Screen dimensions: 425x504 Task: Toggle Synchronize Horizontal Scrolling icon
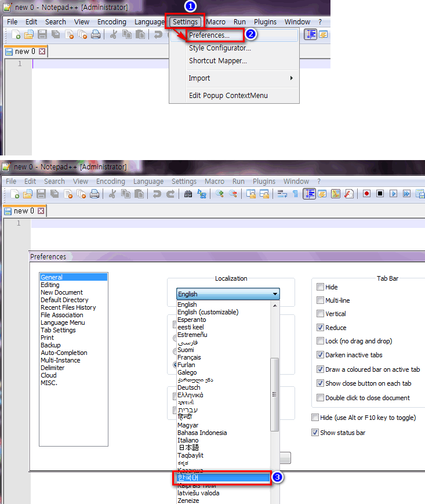click(x=264, y=194)
